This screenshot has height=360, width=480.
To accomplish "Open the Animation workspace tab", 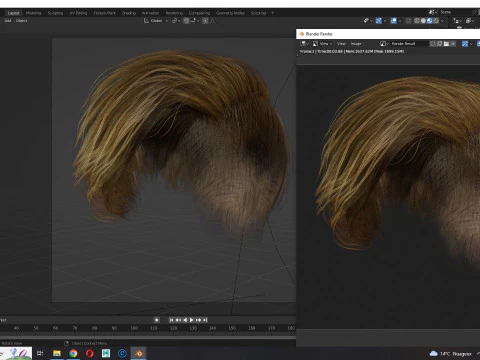I will 150,13.
